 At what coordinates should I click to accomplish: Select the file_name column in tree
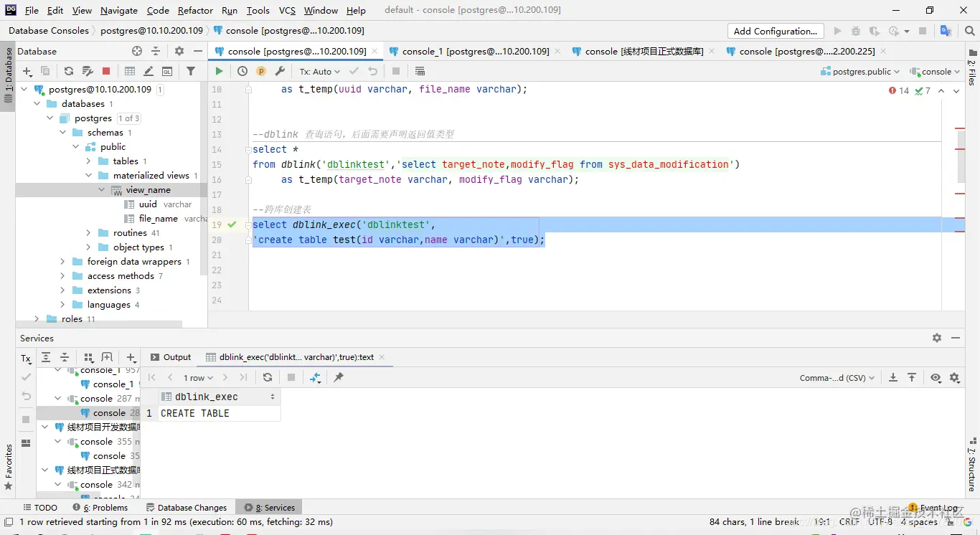tap(158, 219)
